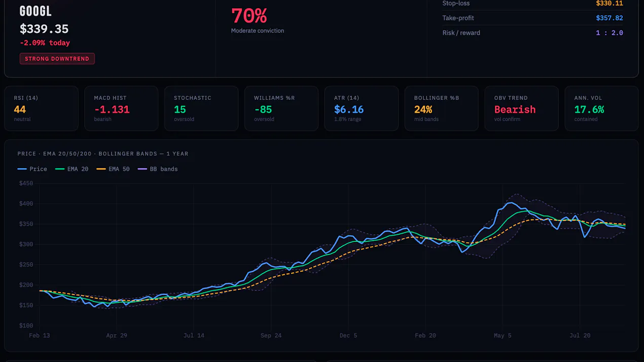The height and width of the screenshot is (362, 644).
Task: Click the Dec 5 x-axis date label
Action: coord(348,336)
